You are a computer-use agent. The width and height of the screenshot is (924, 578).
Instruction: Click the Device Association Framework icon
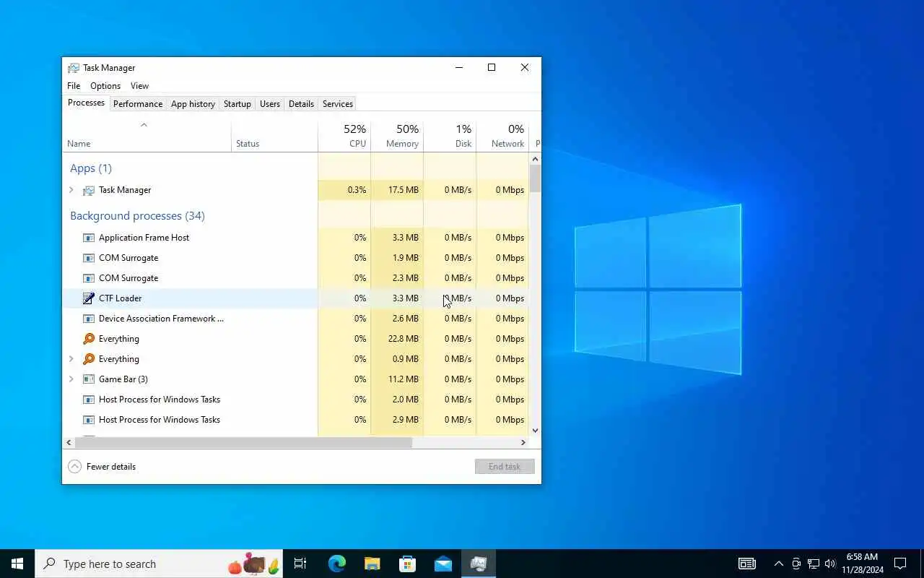point(89,319)
